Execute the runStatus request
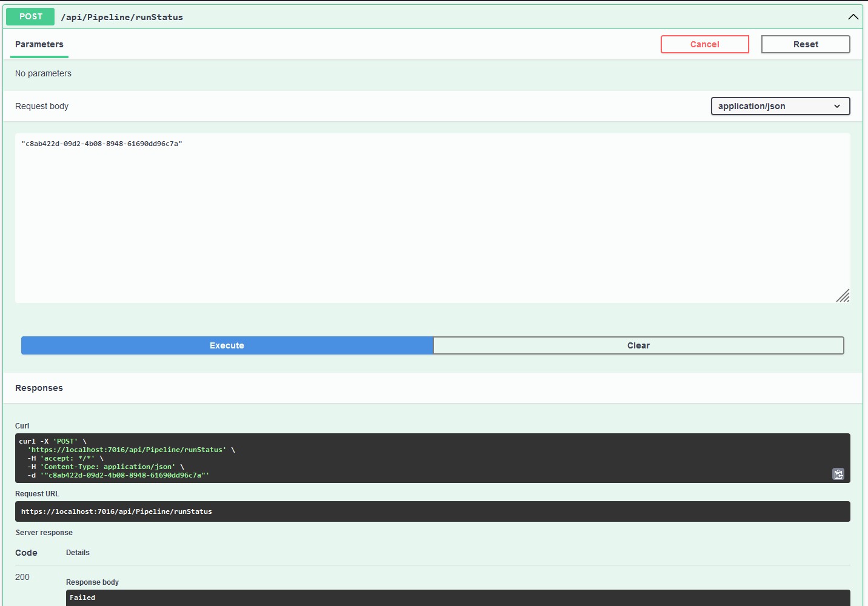The image size is (868, 606). (227, 345)
